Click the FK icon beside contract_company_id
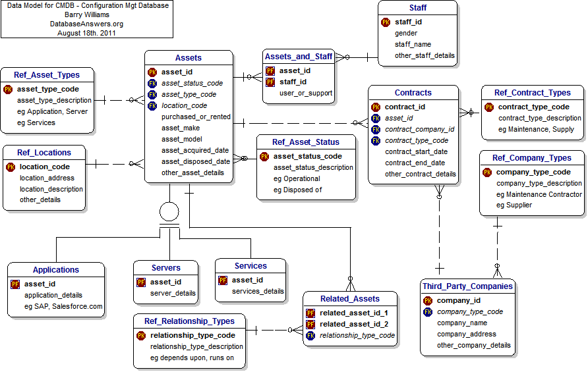Screen dimensions: 588x372 click(375, 130)
